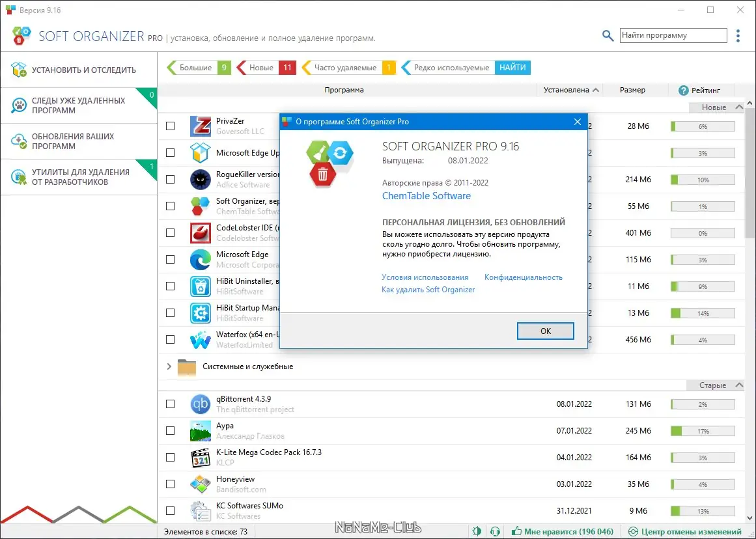Image resolution: width=756 pixels, height=539 pixels.
Task: Tick the qBittorrent 4.3.9 checkbox
Action: [x=170, y=404]
